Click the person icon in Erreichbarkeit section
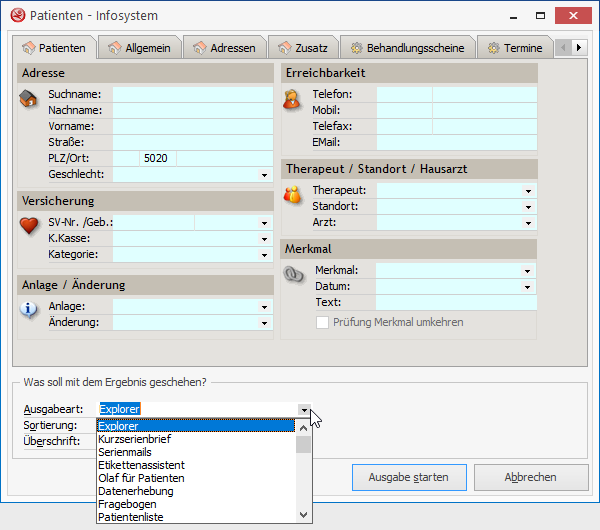Screen dimensions: 600x530 292,97
